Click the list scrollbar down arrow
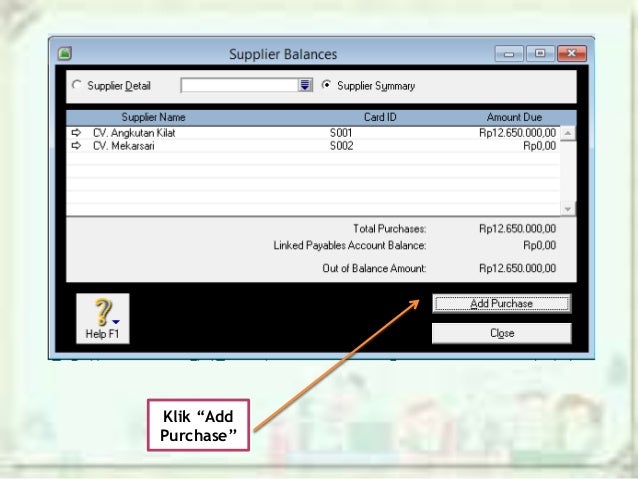638x479 pixels. coord(568,209)
